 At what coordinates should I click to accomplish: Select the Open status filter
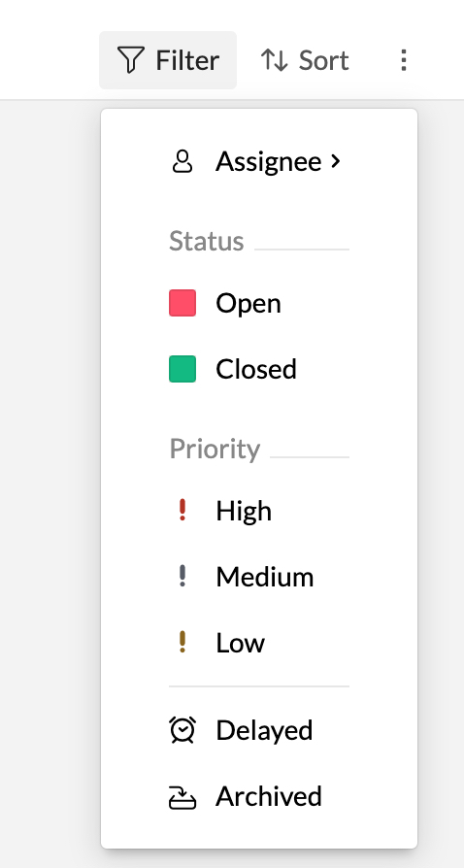tap(259, 303)
